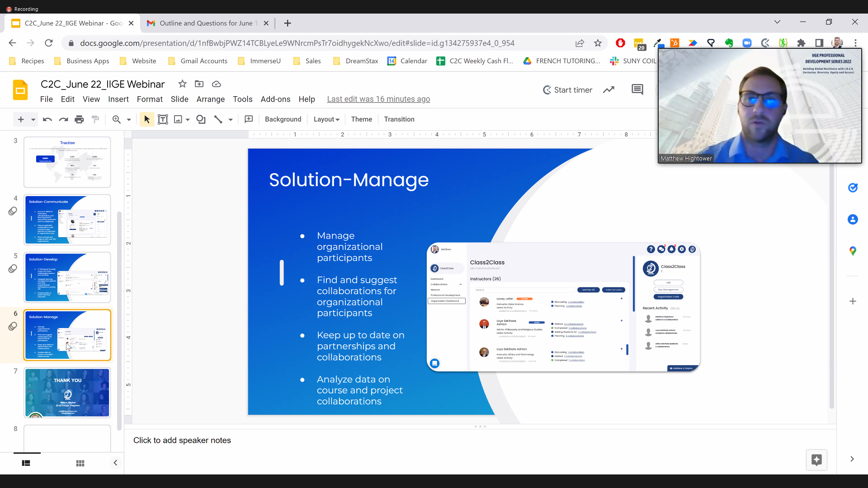This screenshot has height=488, width=868.
Task: Open the Insert menu
Action: pyautogui.click(x=118, y=99)
